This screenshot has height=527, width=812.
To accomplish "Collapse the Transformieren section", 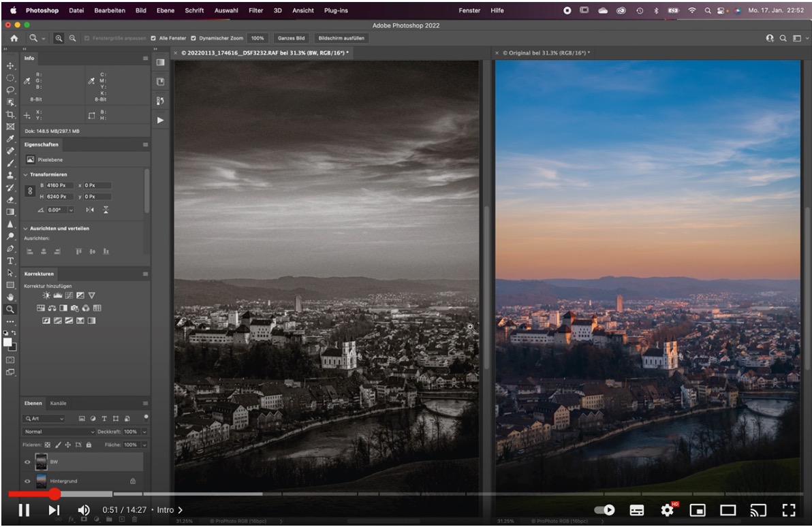I will click(25, 174).
